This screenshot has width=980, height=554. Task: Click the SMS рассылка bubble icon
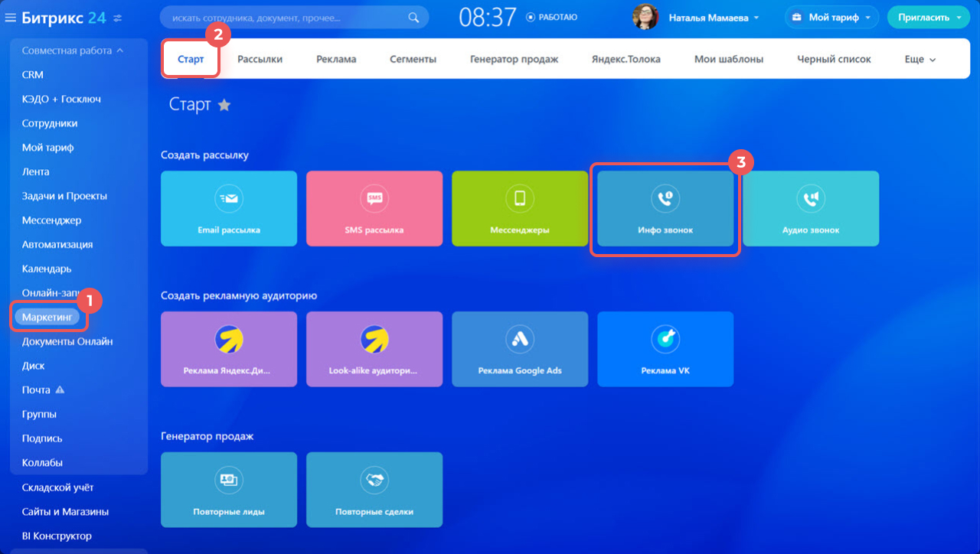coord(374,198)
